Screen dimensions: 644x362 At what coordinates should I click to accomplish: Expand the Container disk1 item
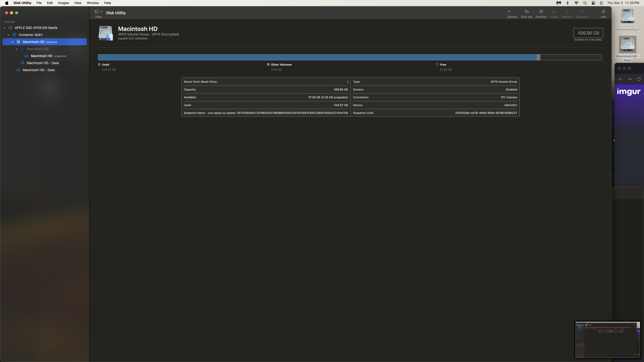(x=8, y=34)
